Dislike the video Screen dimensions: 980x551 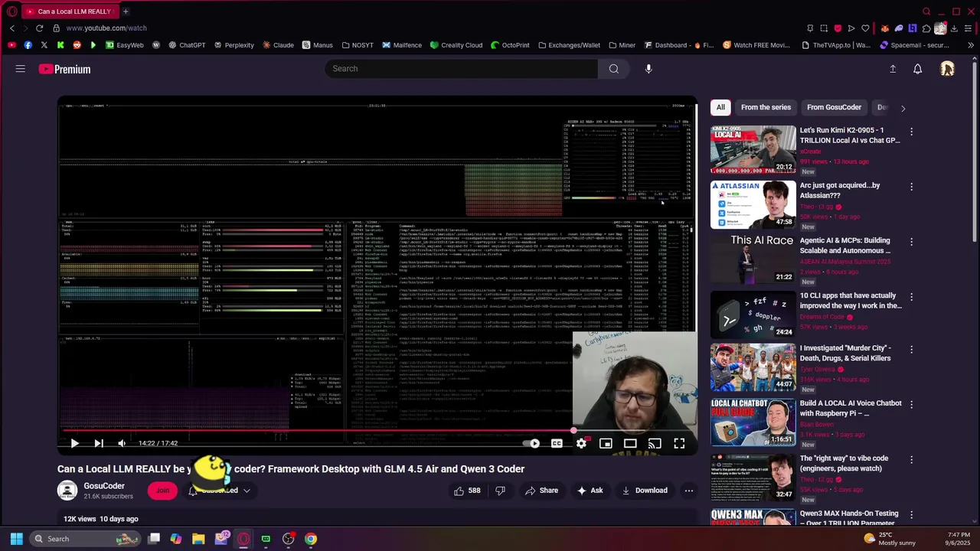click(500, 491)
